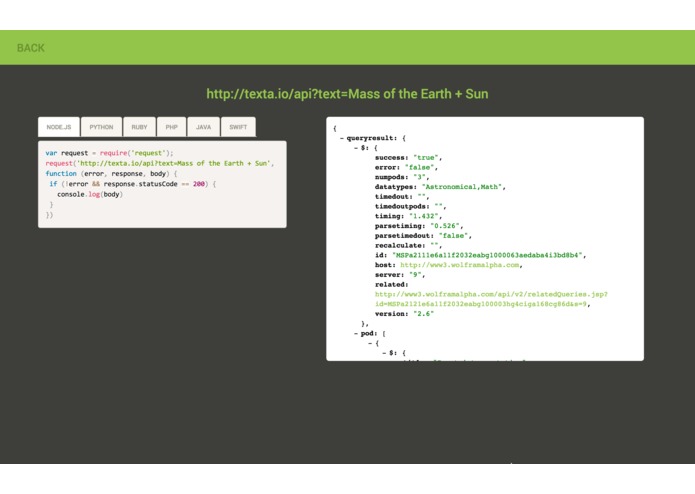Open the relatedQueries.jsp link

(491, 299)
